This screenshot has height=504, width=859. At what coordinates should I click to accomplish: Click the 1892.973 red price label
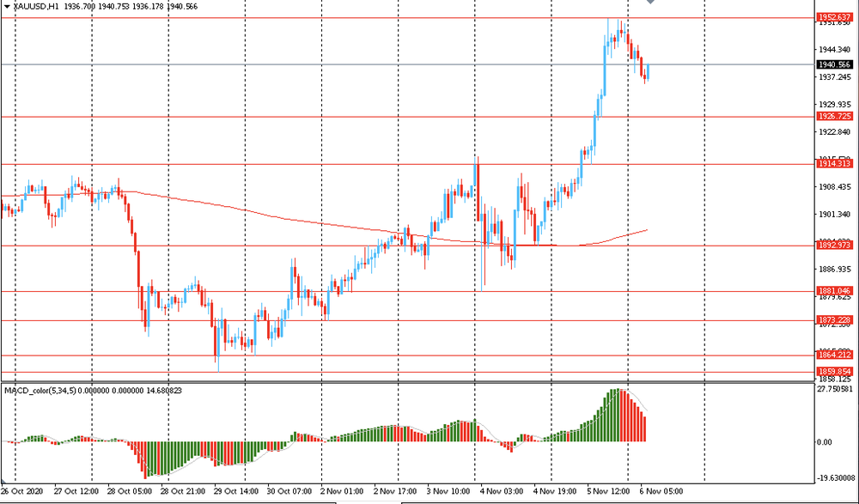[833, 246]
